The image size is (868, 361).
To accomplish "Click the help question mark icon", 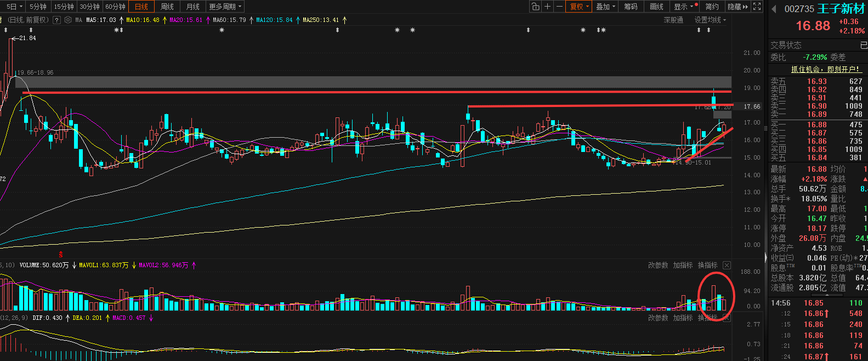I will pos(56,20).
